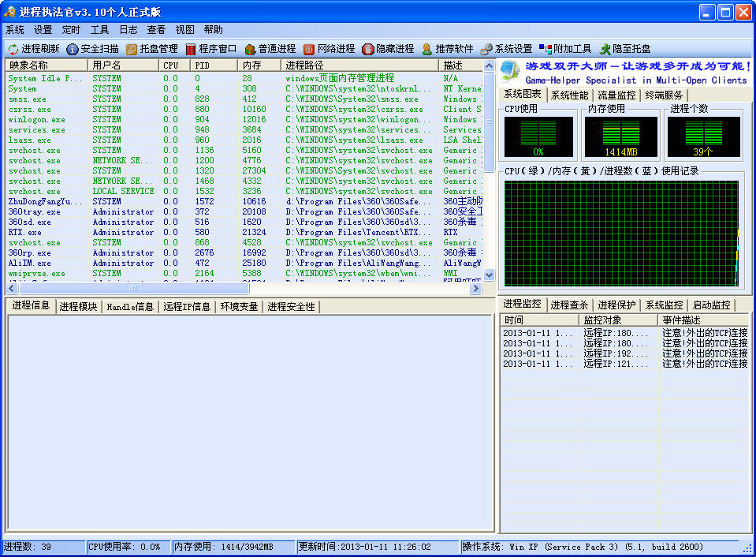The width and height of the screenshot is (756, 557).
Task: Open 程序窗口 program windows view
Action: [211, 49]
